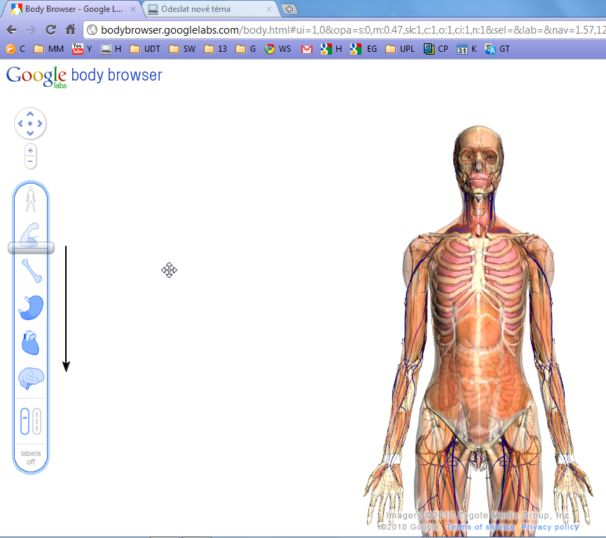Screen dimensions: 606x538
Task: Click the pan navigation control
Action: click(x=30, y=124)
